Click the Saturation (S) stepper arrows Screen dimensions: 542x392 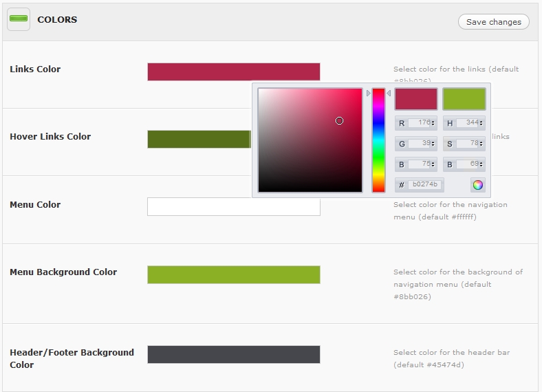click(x=481, y=144)
